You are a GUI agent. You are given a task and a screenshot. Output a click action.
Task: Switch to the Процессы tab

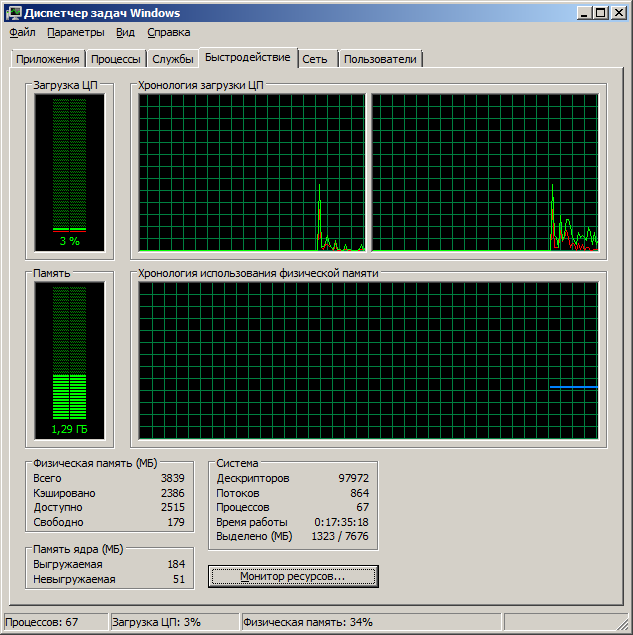[115, 59]
